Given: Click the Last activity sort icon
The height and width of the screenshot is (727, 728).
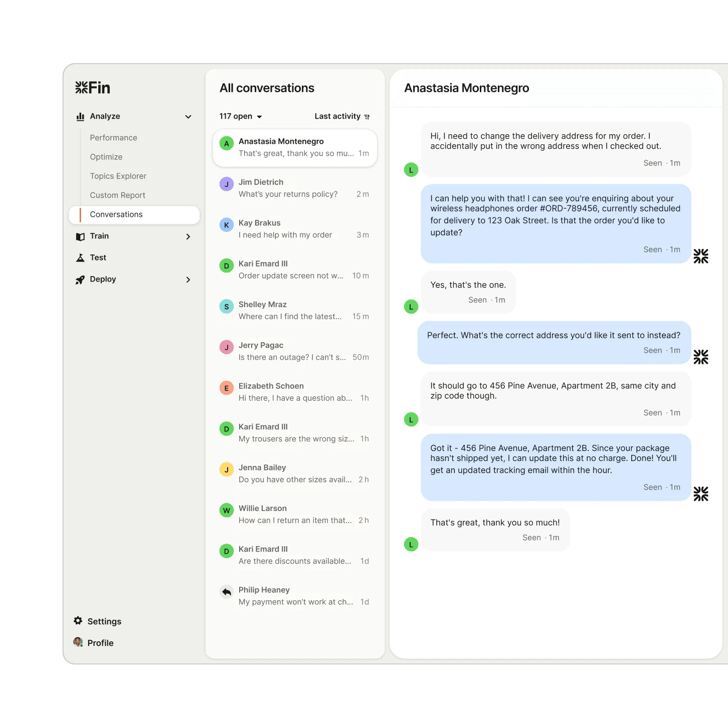Looking at the screenshot, I should tap(367, 117).
